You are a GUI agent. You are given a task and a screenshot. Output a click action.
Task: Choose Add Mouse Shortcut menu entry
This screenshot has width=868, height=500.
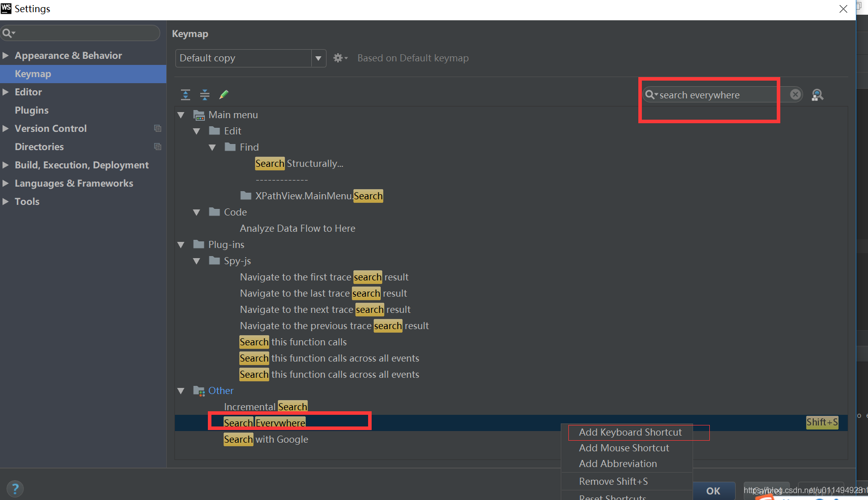624,448
